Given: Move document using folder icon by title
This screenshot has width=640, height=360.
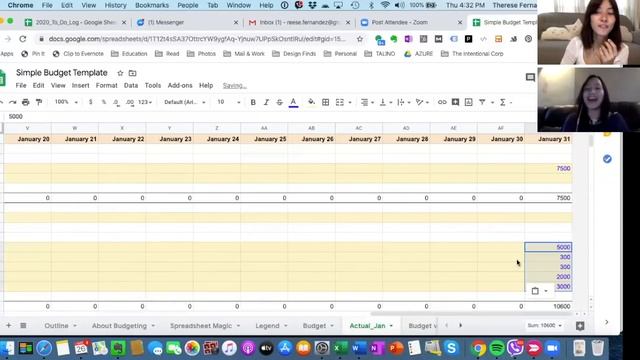Looking at the screenshot, I should [x=132, y=73].
